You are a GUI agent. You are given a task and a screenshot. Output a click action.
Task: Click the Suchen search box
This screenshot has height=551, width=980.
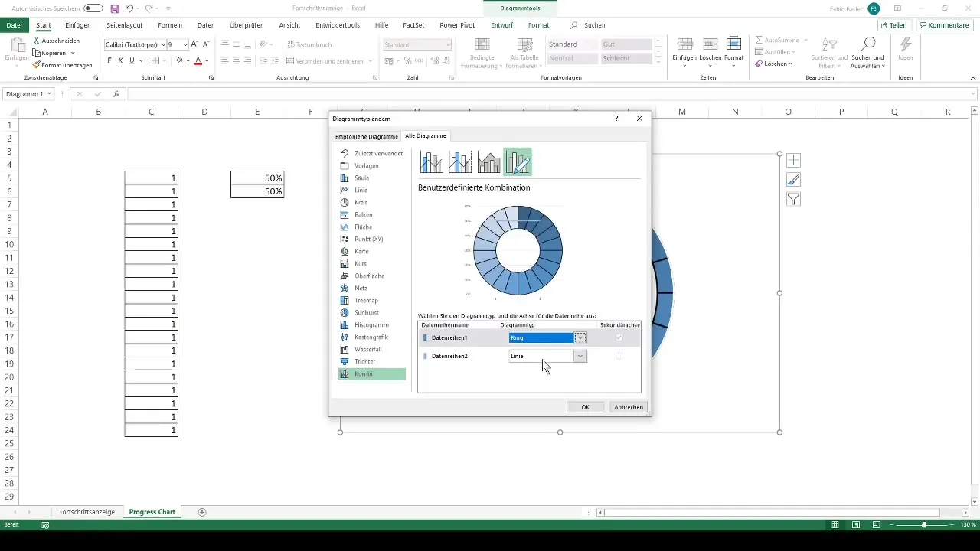pos(588,25)
